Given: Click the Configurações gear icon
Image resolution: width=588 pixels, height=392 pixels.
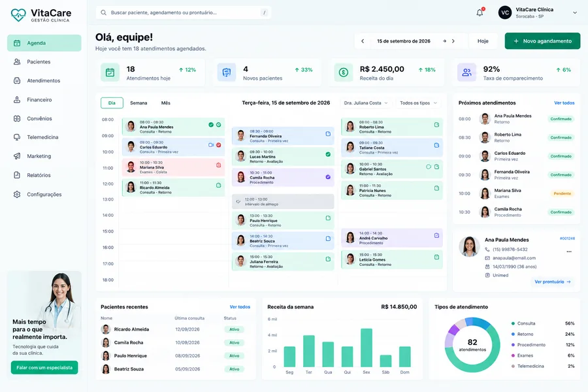Looking at the screenshot, I should click(17, 194).
